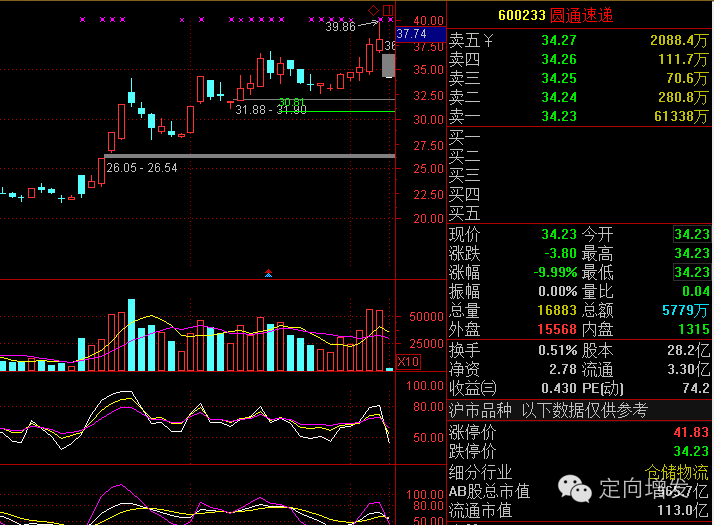
Task: Click the 总量 value 16883
Action: (557, 311)
